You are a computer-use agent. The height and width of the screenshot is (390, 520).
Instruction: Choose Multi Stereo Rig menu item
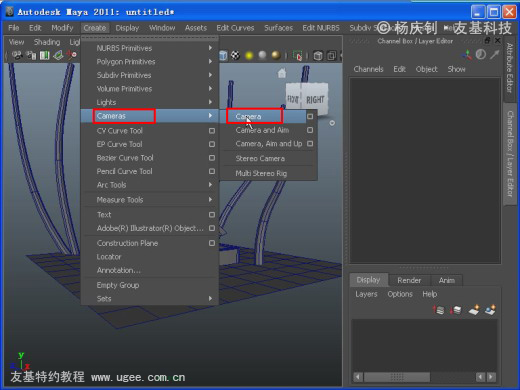pos(261,173)
